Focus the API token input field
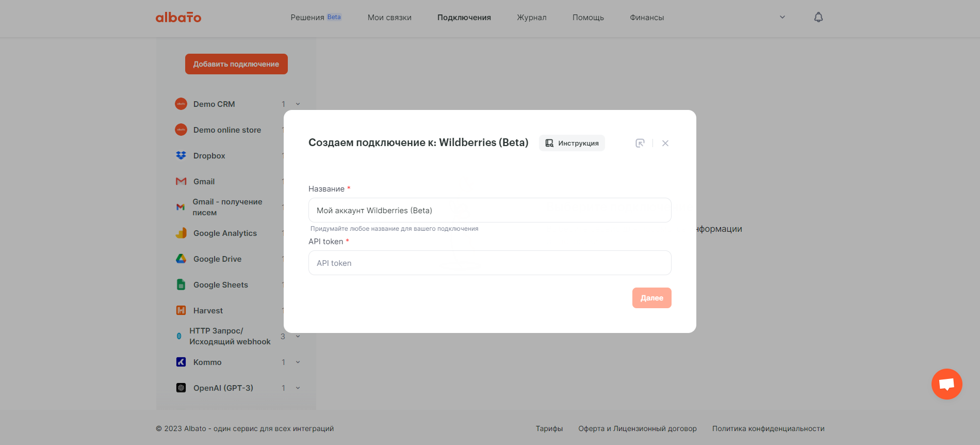The image size is (980, 445). click(489, 263)
